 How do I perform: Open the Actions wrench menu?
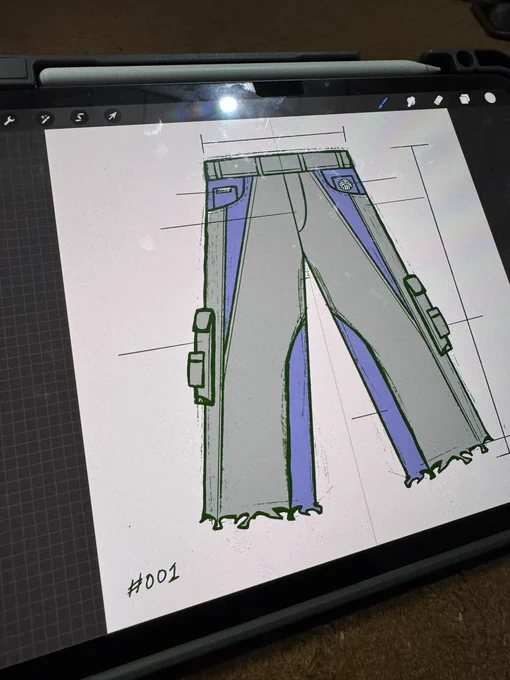[x=9, y=121]
